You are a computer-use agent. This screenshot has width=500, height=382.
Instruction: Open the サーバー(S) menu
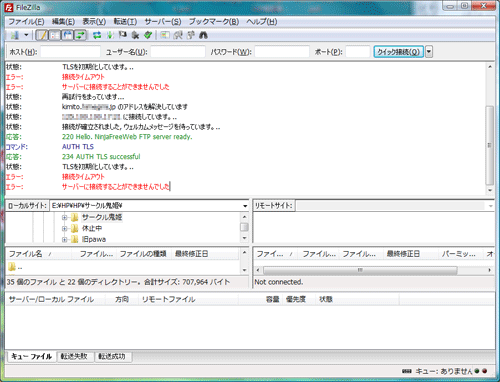point(163,22)
